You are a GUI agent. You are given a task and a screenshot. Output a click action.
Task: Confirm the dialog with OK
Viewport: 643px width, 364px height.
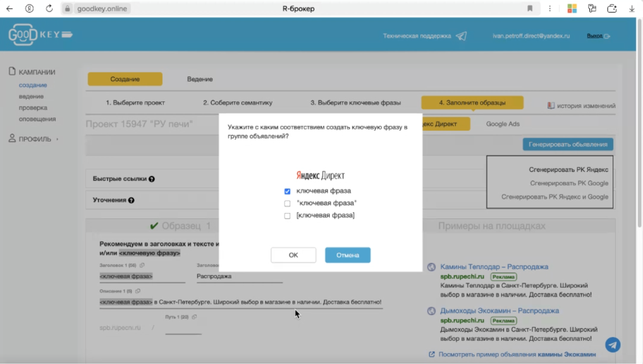point(293,255)
